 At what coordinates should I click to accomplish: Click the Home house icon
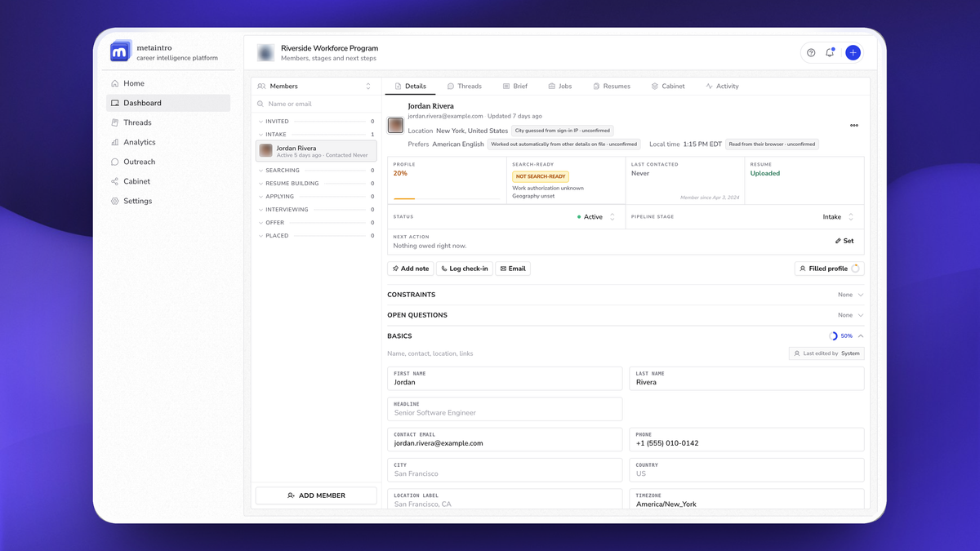[x=115, y=83]
